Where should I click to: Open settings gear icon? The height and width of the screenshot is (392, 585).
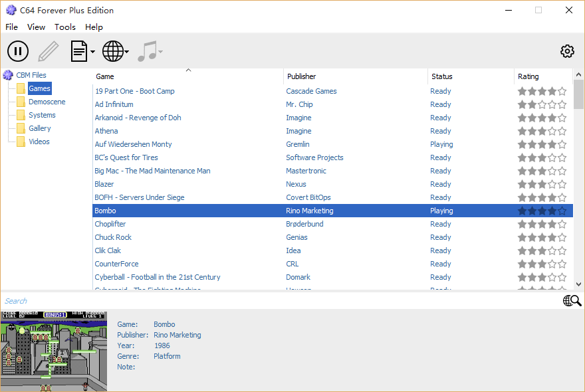click(x=567, y=51)
